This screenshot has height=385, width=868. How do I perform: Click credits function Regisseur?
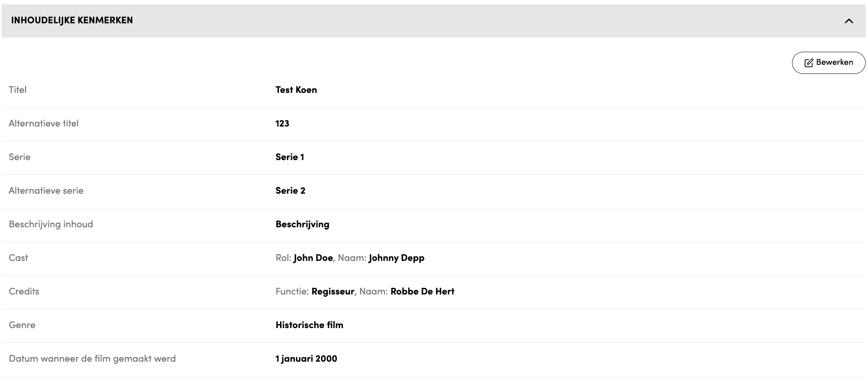333,291
